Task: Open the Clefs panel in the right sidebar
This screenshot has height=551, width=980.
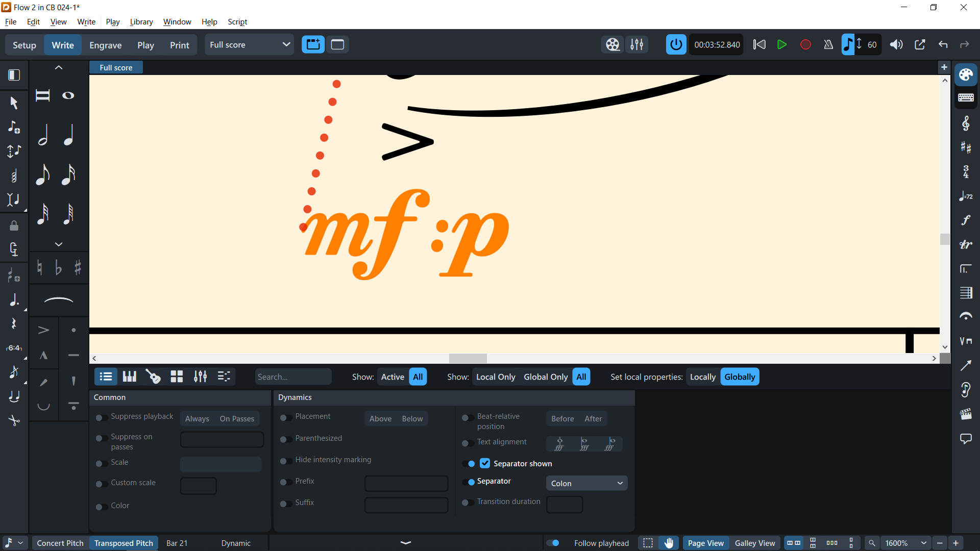Action: point(966,123)
